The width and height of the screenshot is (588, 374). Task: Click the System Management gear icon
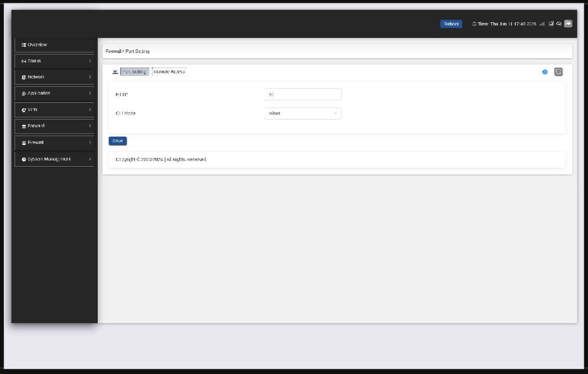(23, 159)
